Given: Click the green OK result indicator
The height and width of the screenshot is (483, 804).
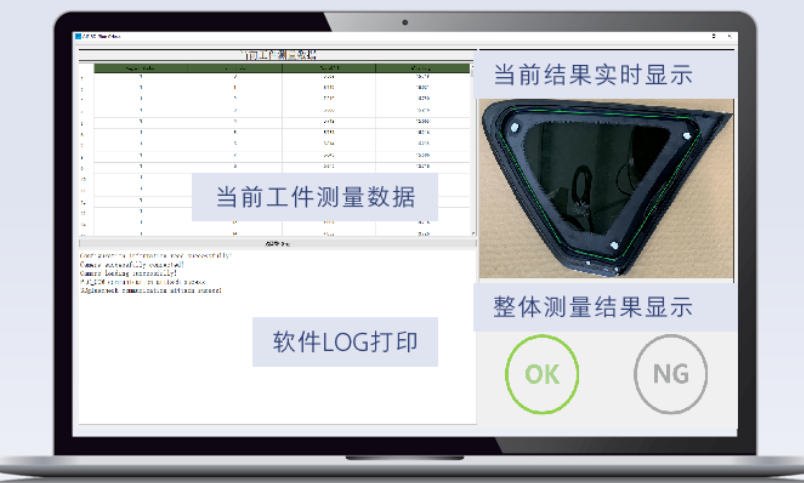Looking at the screenshot, I should point(542,374).
